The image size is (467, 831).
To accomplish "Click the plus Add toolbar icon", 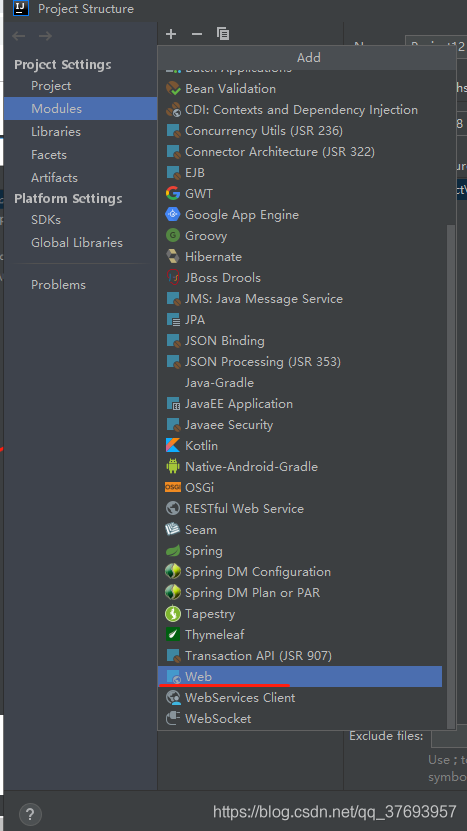I will click(x=171, y=34).
